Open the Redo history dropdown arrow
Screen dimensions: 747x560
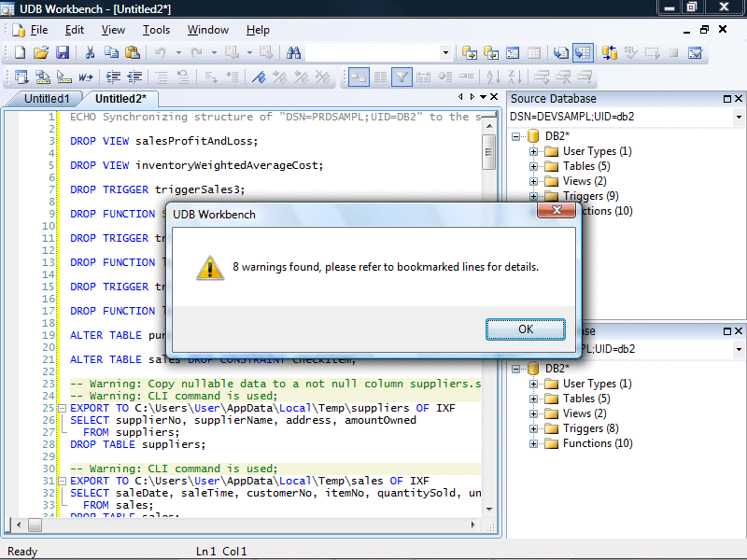[x=214, y=53]
